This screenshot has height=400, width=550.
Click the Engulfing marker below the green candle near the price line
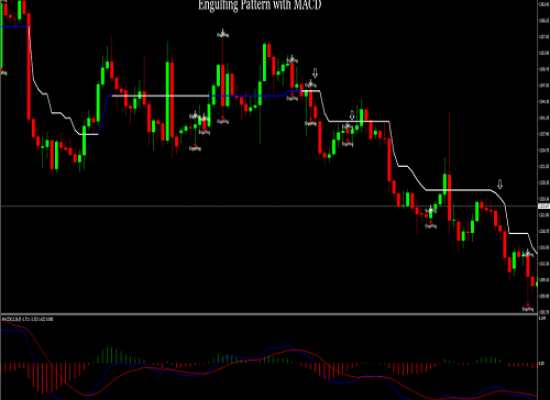click(431, 226)
